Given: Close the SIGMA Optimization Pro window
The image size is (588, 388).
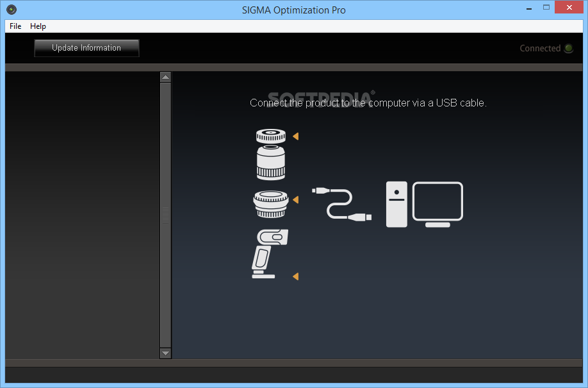Looking at the screenshot, I should point(569,8).
